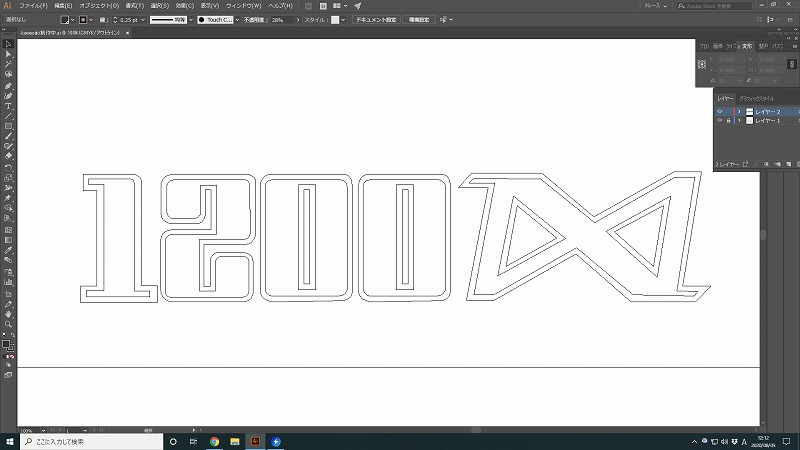Open the 編集(E) menu
The height and width of the screenshot is (450, 800).
click(63, 6)
